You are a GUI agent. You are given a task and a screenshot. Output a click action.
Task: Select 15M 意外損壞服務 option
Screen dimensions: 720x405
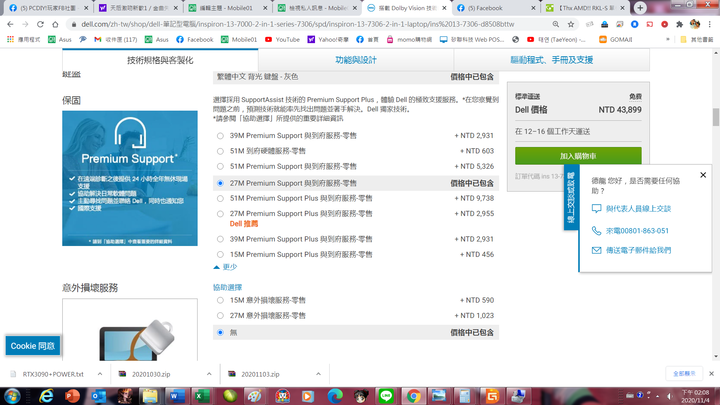pyautogui.click(x=220, y=300)
